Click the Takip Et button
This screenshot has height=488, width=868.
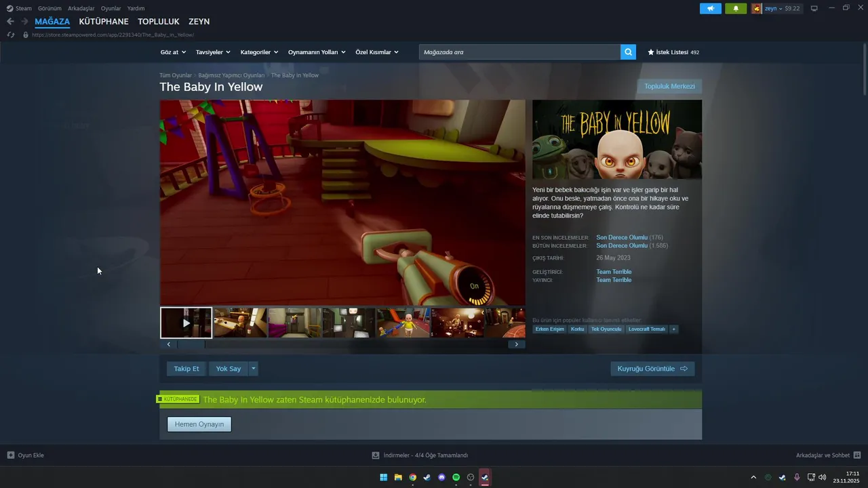point(186,369)
